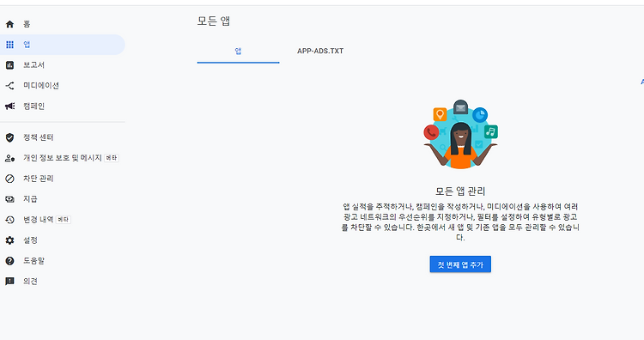644x340 pixels.
Task: Click the description paragraph starting with 앱 실적을
Action: [x=460, y=222]
